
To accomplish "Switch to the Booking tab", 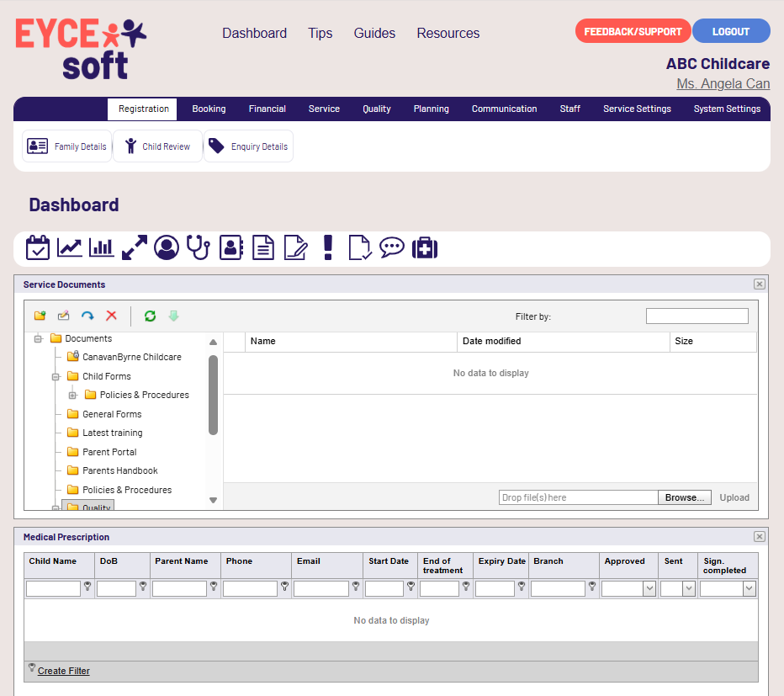I will pos(208,109).
